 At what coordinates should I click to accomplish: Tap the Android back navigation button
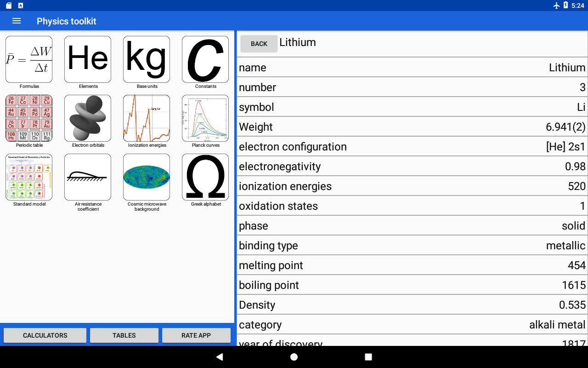pos(220,357)
